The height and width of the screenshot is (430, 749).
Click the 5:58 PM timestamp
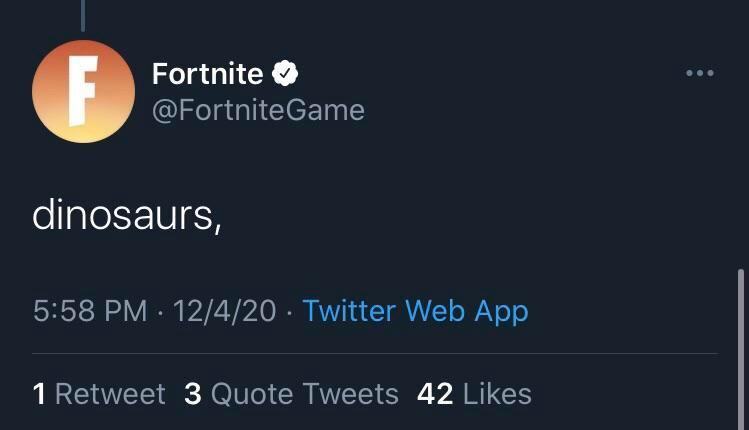click(x=90, y=311)
